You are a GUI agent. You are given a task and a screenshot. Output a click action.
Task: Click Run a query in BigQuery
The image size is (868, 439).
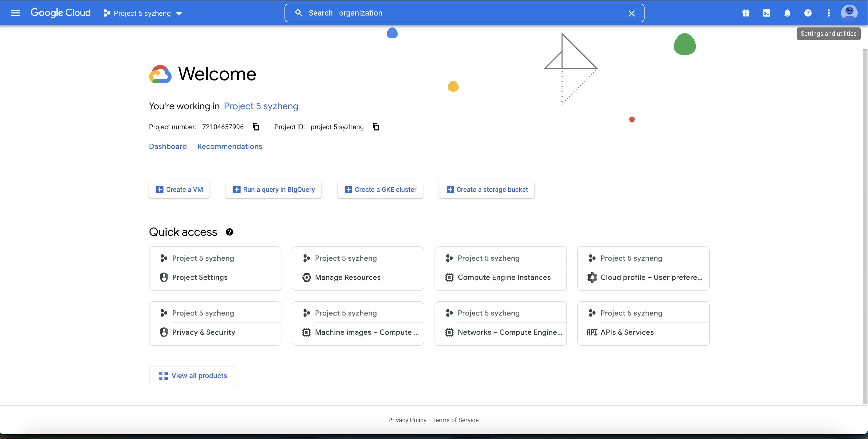(274, 189)
